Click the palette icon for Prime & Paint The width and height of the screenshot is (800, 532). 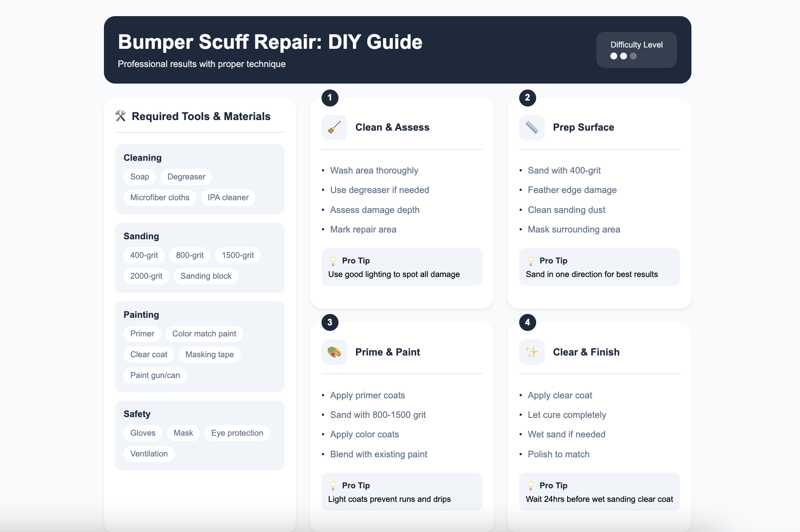[334, 352]
